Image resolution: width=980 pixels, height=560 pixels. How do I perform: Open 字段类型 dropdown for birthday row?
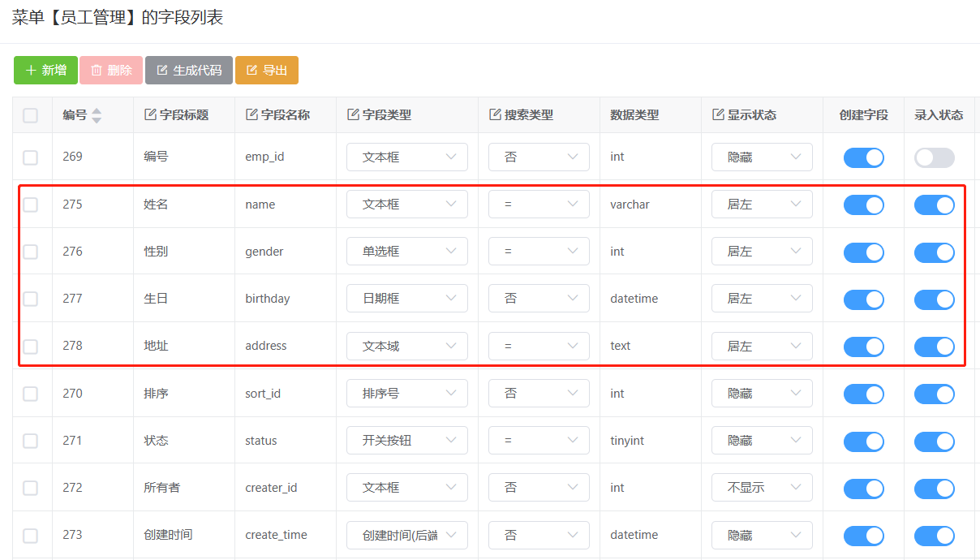tap(406, 299)
